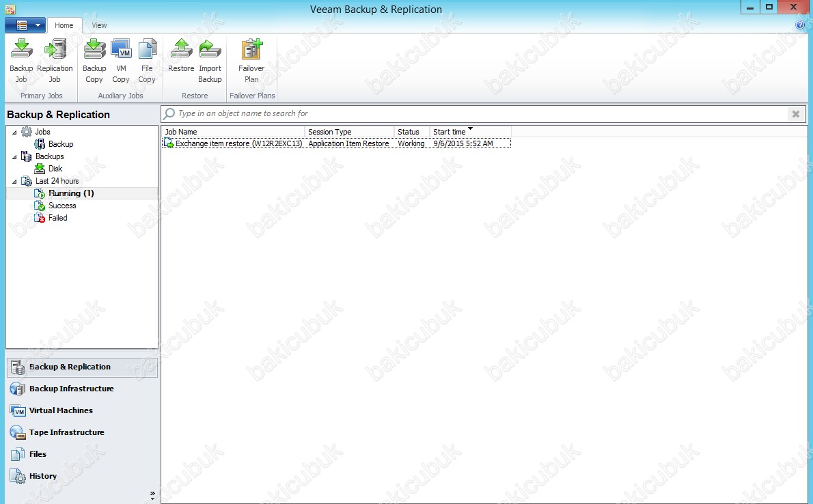The image size is (813, 504).
Task: Launch the VM Copy tool
Action: (121, 61)
